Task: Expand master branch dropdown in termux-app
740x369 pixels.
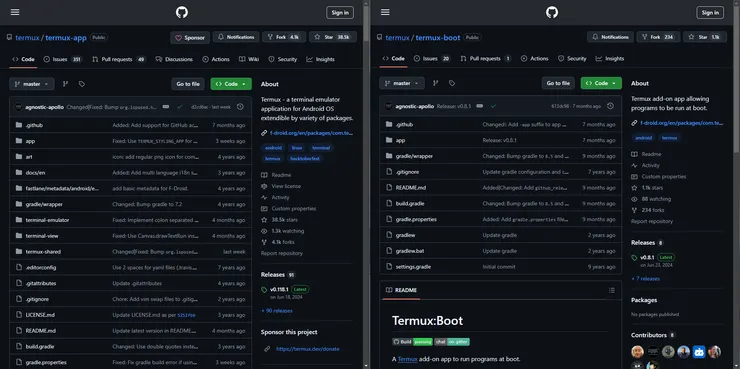Action: pyautogui.click(x=32, y=84)
